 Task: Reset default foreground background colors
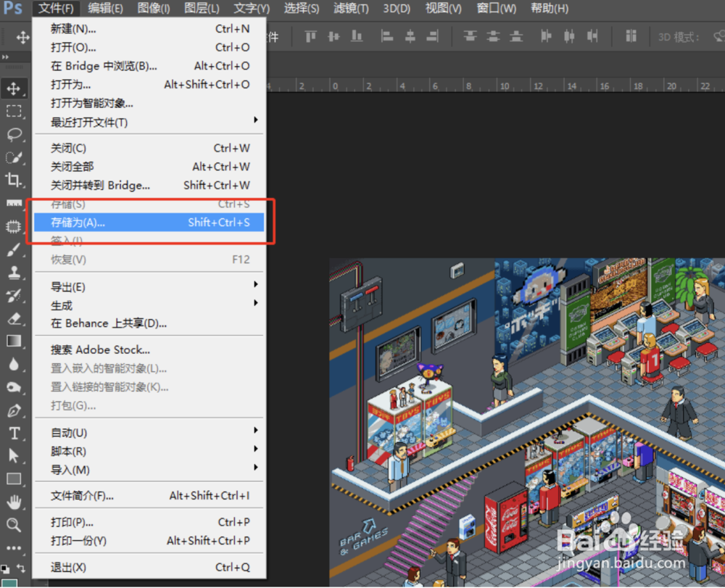(x=5, y=568)
